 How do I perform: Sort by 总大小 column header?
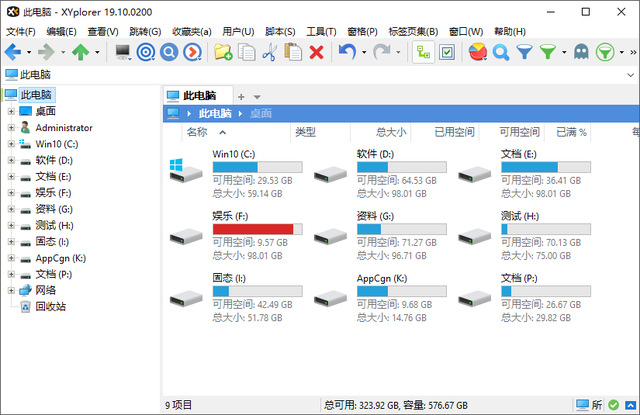pos(381,132)
